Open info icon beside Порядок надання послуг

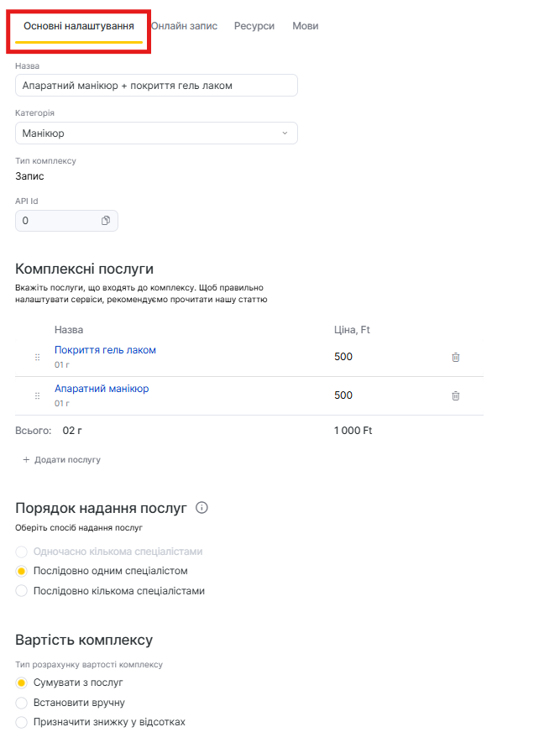201,508
